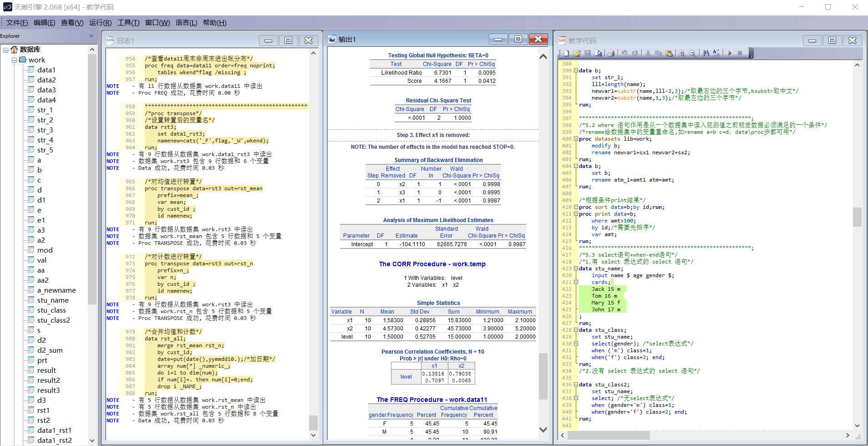The width and height of the screenshot is (868, 446).
Task: Select d2_sum dataset in Explorer tree
Action: (50, 350)
